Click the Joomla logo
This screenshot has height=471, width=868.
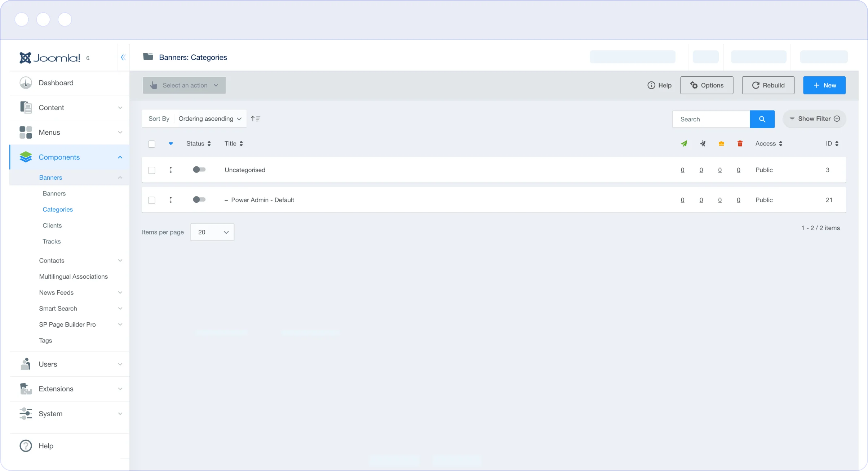[50, 58]
